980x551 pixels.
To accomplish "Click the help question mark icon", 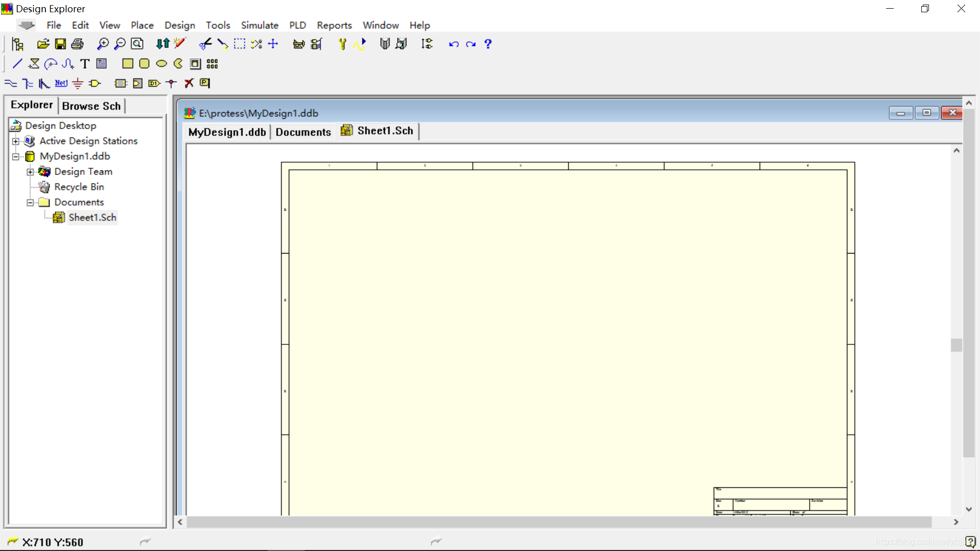I will [488, 44].
